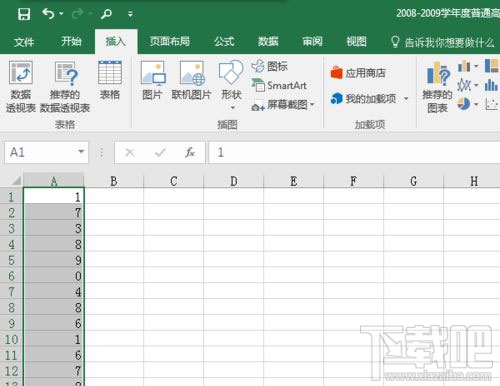Select column E header

pyautogui.click(x=294, y=181)
